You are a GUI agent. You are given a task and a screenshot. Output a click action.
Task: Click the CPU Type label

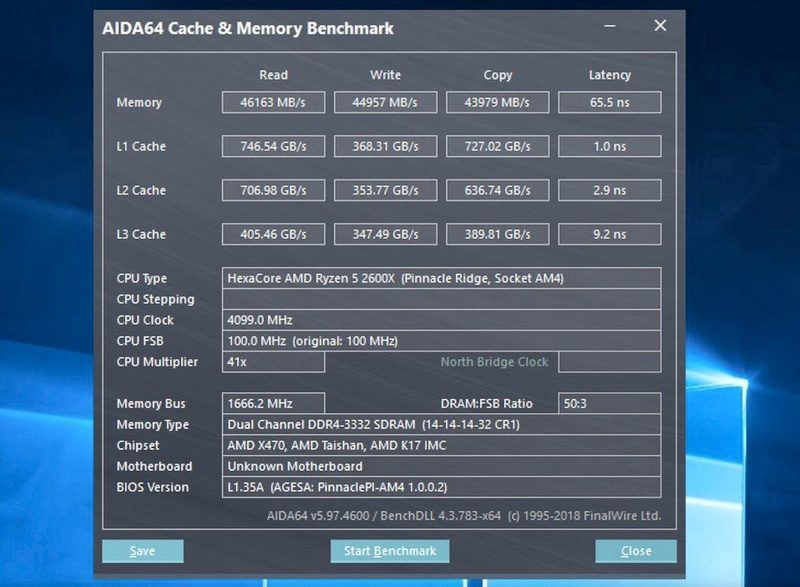pyautogui.click(x=142, y=279)
